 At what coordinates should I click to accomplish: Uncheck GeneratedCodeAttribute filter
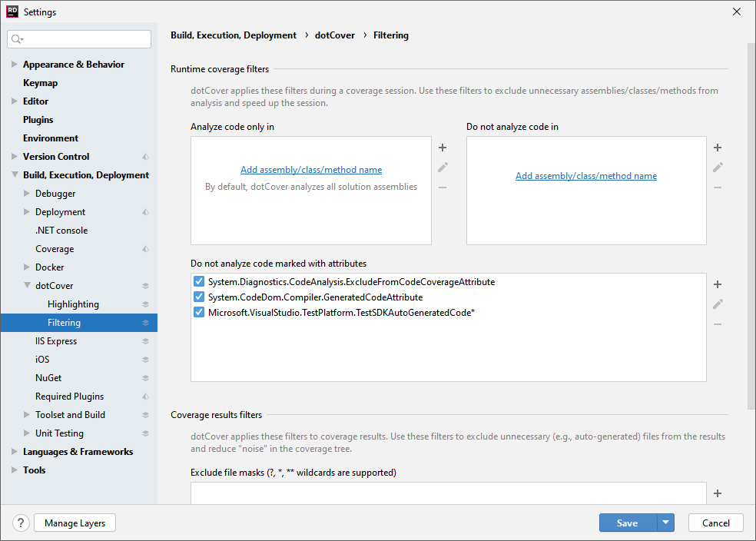(199, 297)
